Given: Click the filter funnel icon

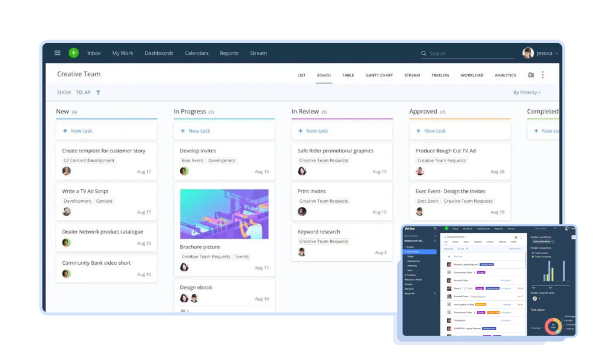Looking at the screenshot, I should tap(98, 93).
